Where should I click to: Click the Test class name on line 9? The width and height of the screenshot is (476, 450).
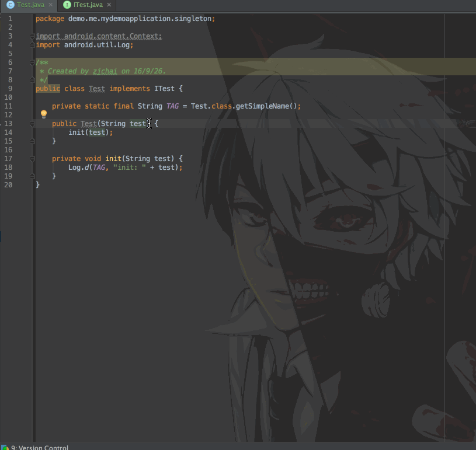(97, 89)
